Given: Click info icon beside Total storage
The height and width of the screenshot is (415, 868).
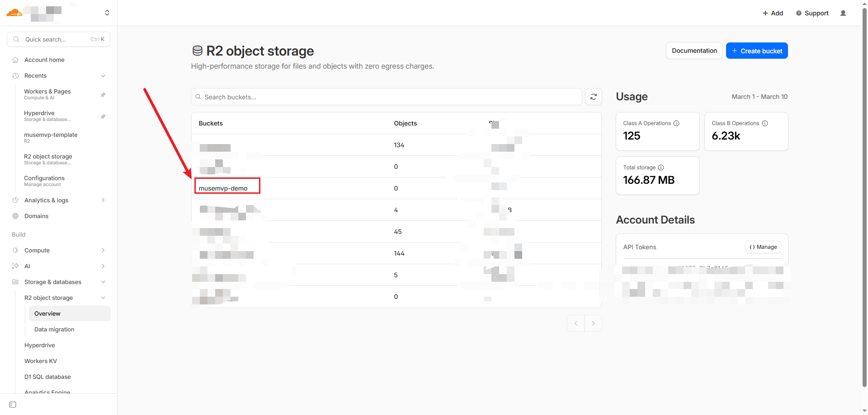Looking at the screenshot, I should click(x=661, y=168).
